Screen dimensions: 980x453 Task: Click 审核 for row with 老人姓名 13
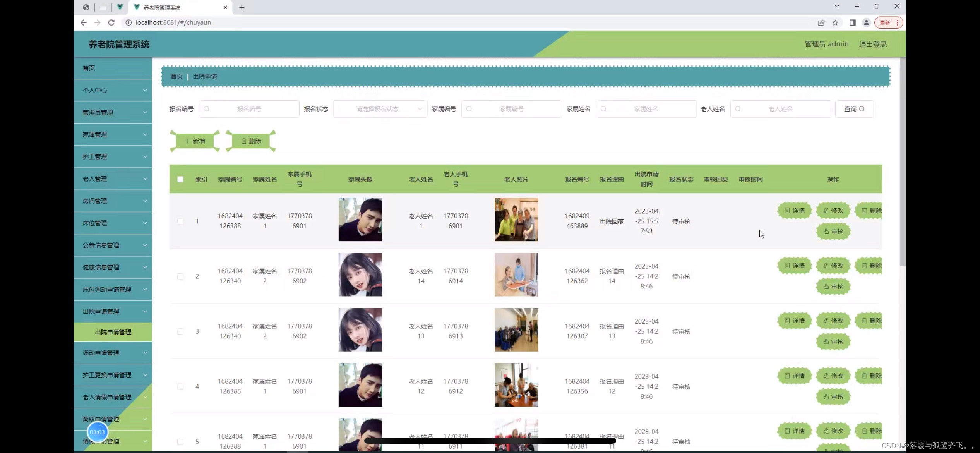[833, 341]
